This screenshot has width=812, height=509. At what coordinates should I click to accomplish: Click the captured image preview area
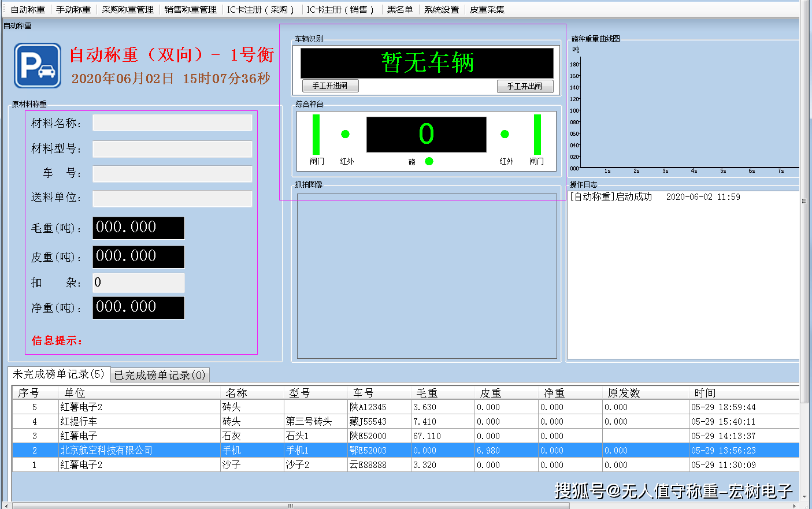[x=427, y=276]
